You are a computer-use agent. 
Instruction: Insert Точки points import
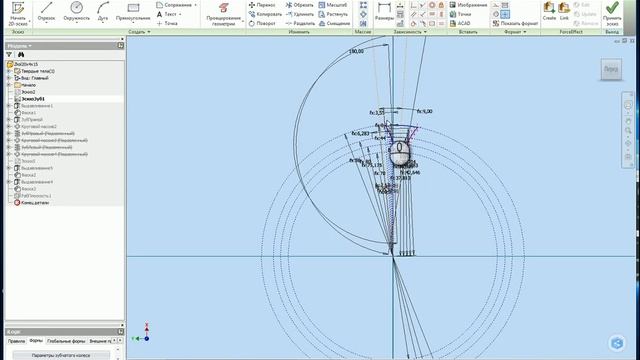(x=460, y=14)
